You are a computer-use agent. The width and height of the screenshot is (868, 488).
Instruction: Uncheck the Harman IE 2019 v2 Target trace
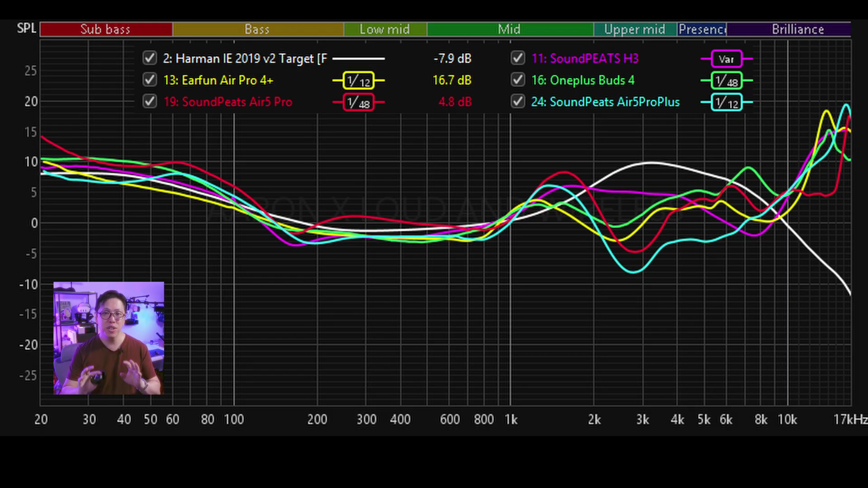tap(150, 58)
